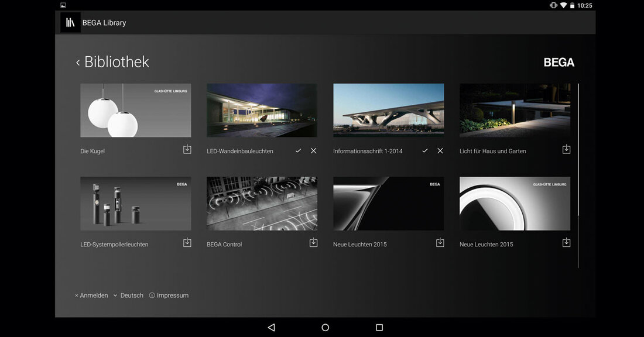Screen dimensions: 644x337
Task: Open the Licht für Haus und Garten thumbnail
Action: click(515, 111)
